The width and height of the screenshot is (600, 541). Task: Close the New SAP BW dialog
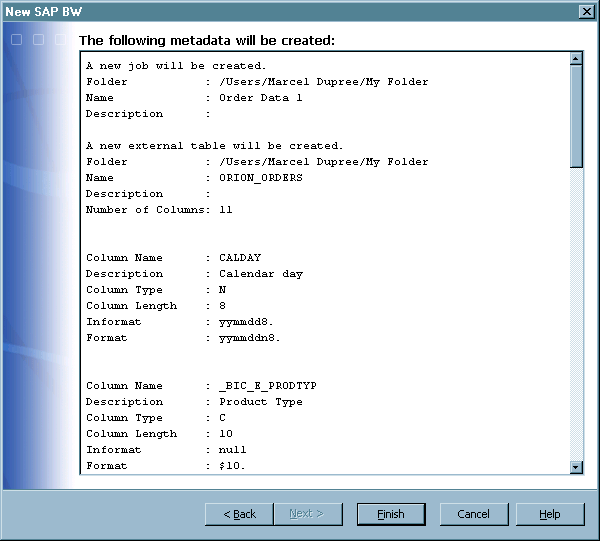(587, 10)
